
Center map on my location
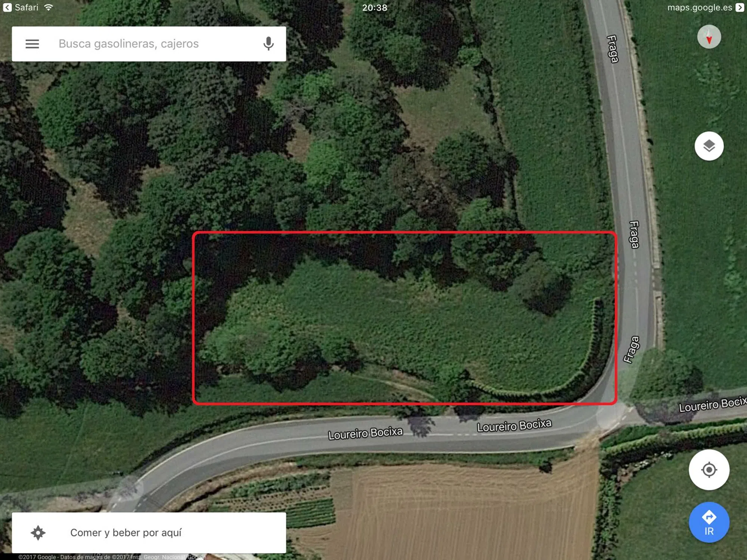click(709, 470)
